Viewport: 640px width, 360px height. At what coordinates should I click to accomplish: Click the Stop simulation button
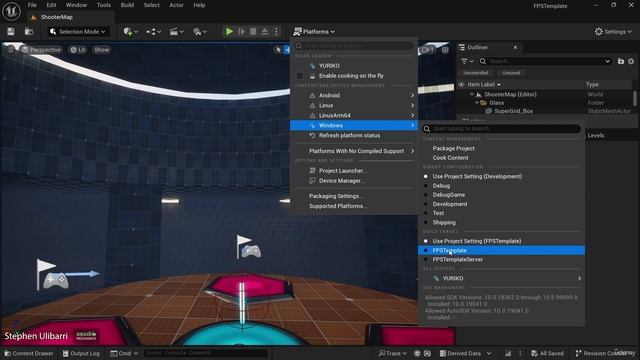pyautogui.click(x=253, y=31)
